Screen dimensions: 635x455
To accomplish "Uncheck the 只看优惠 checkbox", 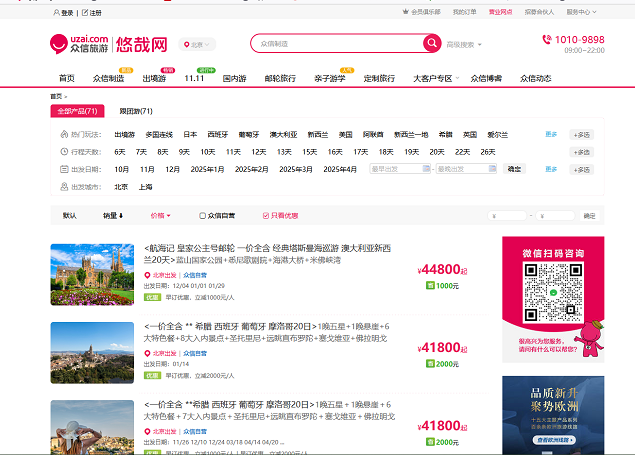I will 266,215.
